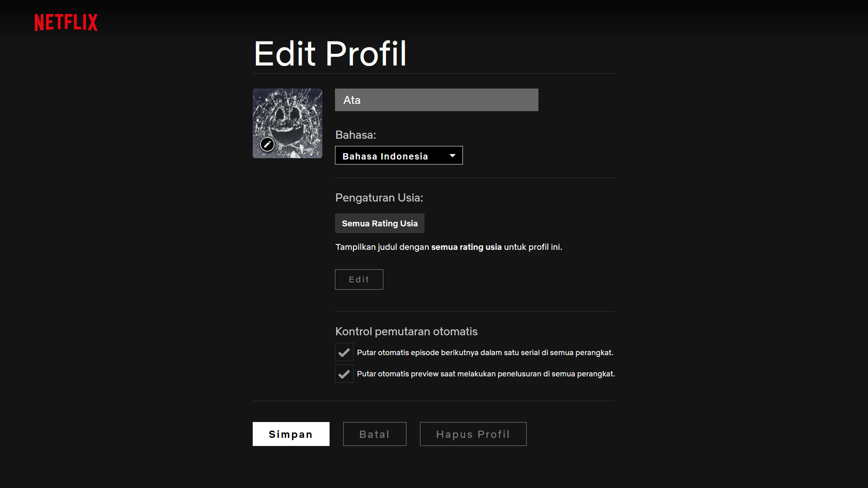
Task: Toggle autoplay preview checkbox
Action: tap(344, 374)
